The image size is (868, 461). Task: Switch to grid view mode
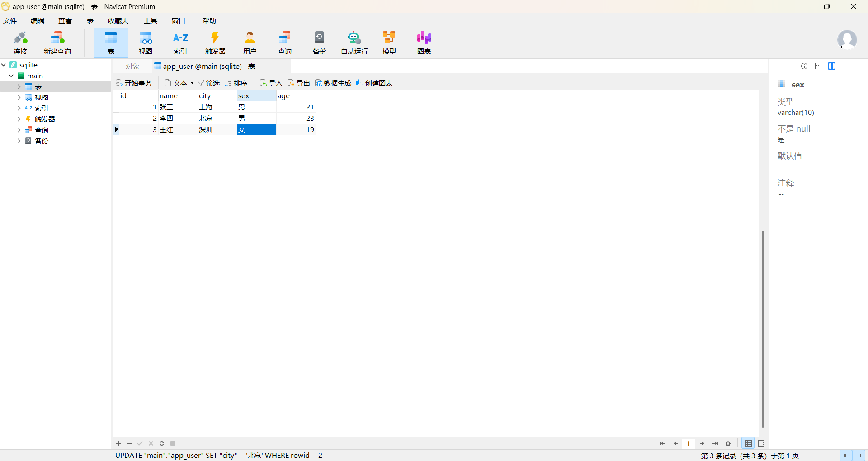[749, 443]
